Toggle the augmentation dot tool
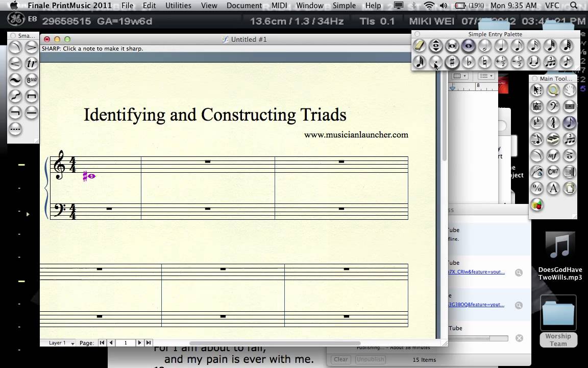The image size is (588, 368). pyautogui.click(x=436, y=62)
